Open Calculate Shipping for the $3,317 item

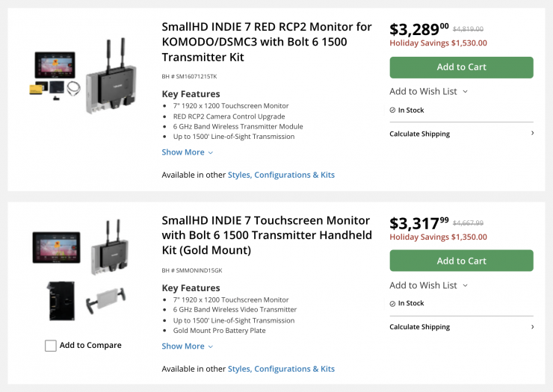pyautogui.click(x=419, y=327)
